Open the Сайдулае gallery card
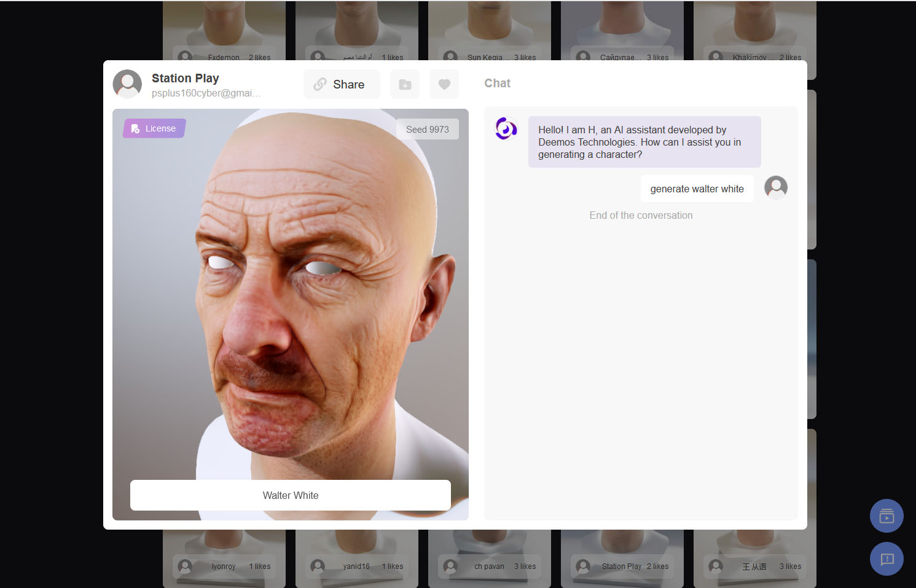 [x=622, y=31]
